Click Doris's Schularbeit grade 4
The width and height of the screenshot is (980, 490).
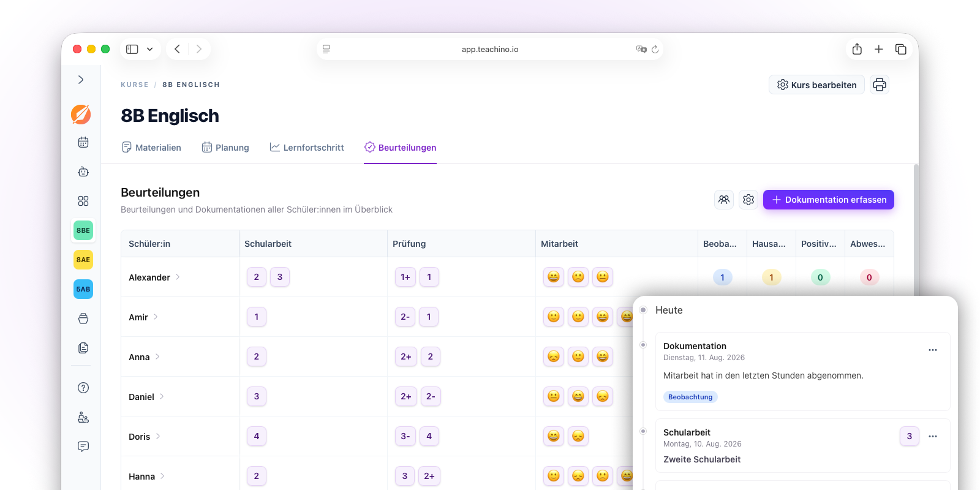pos(257,436)
